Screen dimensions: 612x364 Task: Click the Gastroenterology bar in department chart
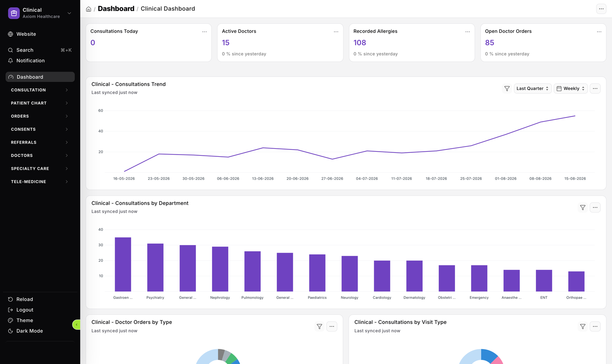click(x=123, y=265)
